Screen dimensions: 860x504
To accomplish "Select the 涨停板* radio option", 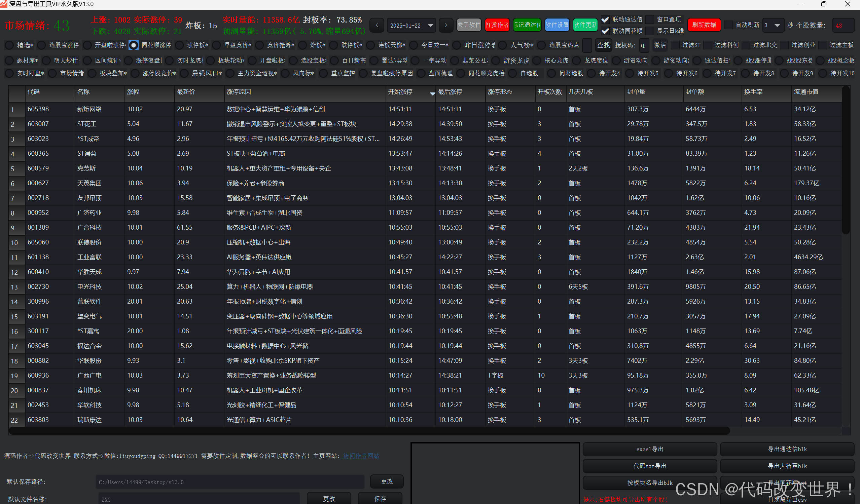I will 180,45.
